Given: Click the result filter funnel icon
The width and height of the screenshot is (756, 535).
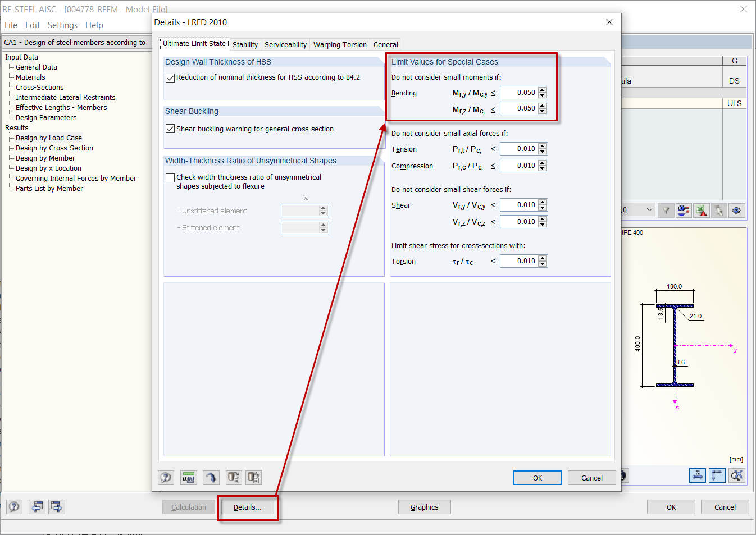Looking at the screenshot, I should 666,210.
